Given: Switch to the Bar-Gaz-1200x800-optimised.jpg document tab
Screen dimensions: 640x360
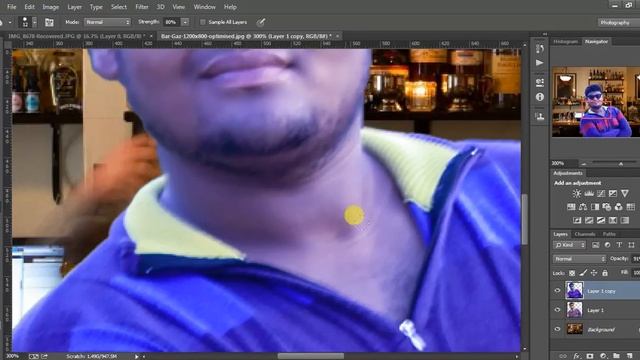Looking at the screenshot, I should pyautogui.click(x=246, y=36).
